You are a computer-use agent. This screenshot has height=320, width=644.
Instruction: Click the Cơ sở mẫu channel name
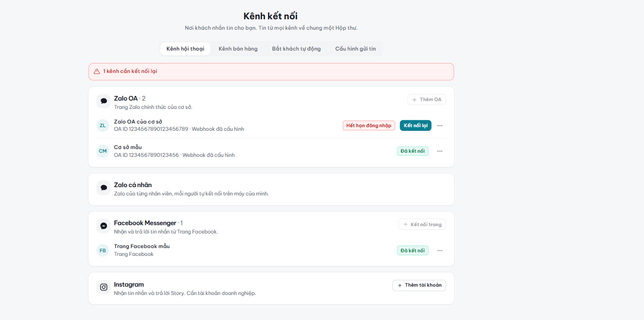click(128, 147)
